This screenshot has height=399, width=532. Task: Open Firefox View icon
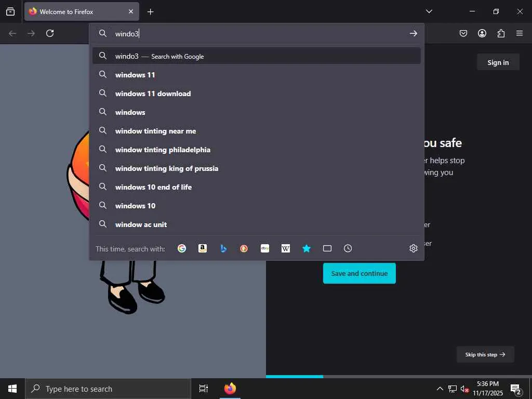pyautogui.click(x=10, y=11)
